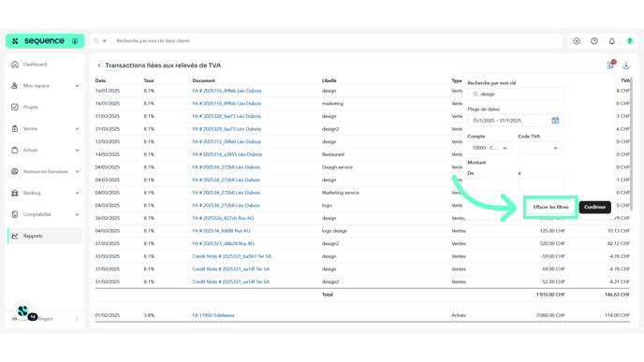Click the 1'810.00 CHF total amount
644x362 pixels.
point(550,295)
